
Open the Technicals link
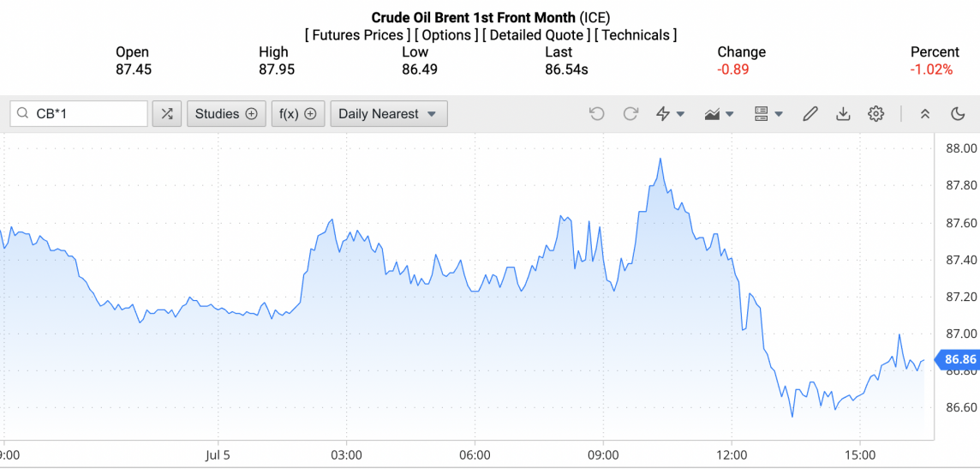pos(636,35)
